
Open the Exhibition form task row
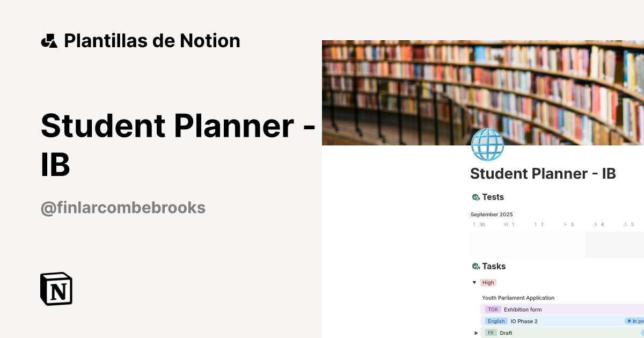[523, 309]
